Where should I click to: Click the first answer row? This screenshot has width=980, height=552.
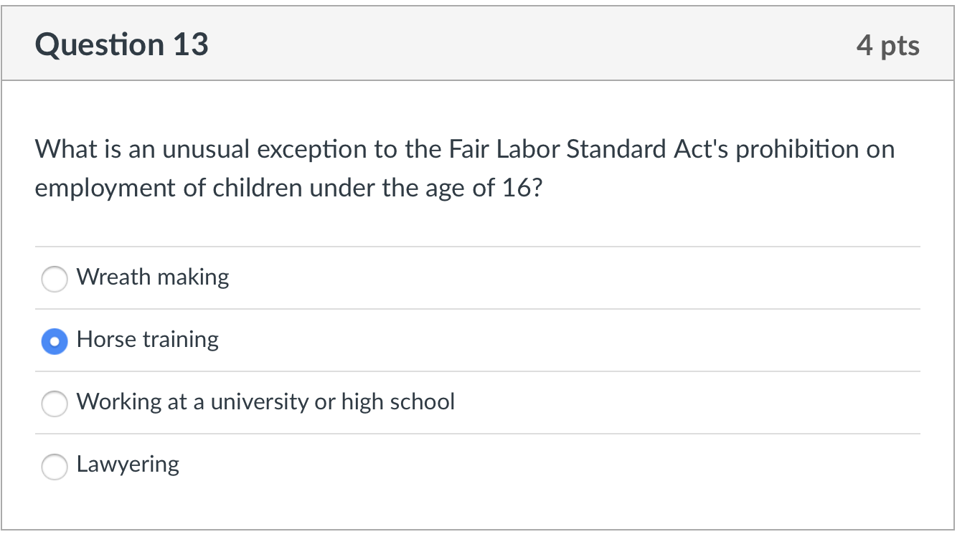tap(287, 278)
